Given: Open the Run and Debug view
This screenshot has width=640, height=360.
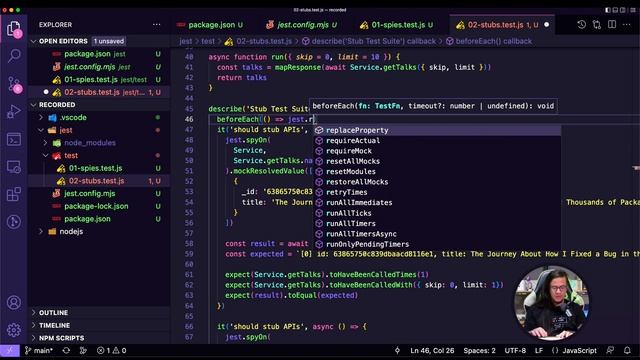Looking at the screenshot, I should pyautogui.click(x=14, y=111).
